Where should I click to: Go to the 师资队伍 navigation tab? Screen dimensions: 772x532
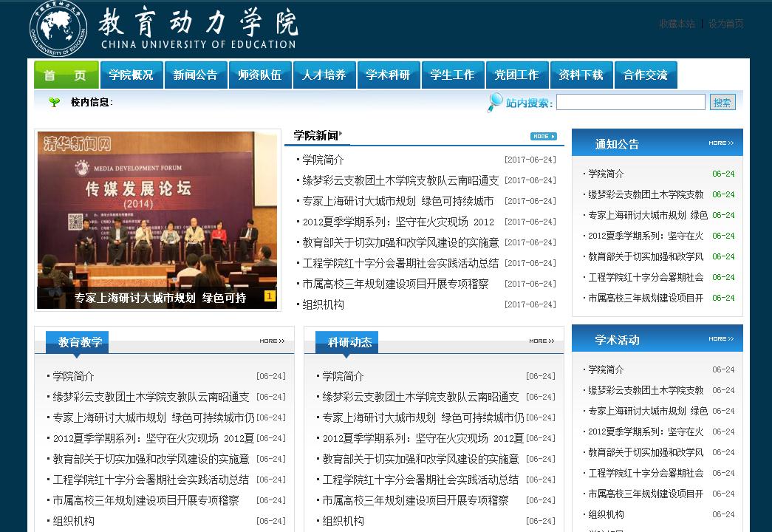(259, 75)
